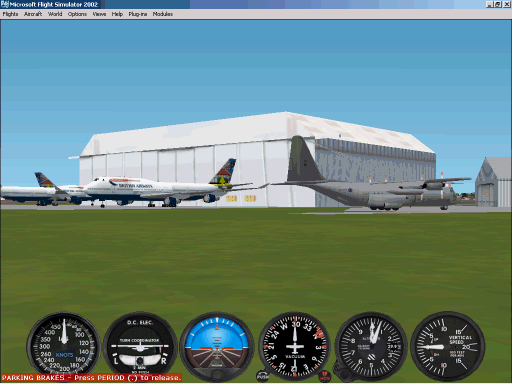Open the Plug-ins menu

click(138, 14)
